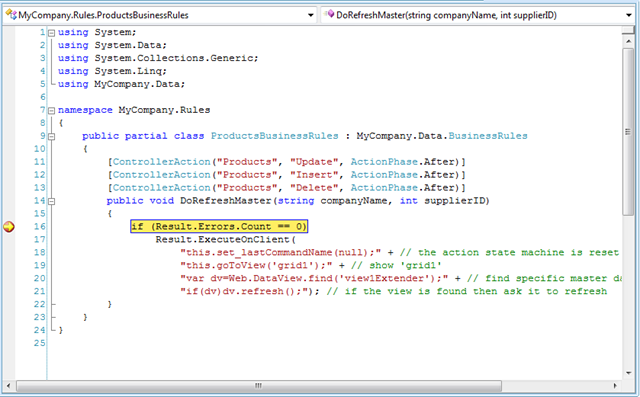The image size is (640, 397).
Task: Click the "Insert" string on line 12
Action: point(314,175)
